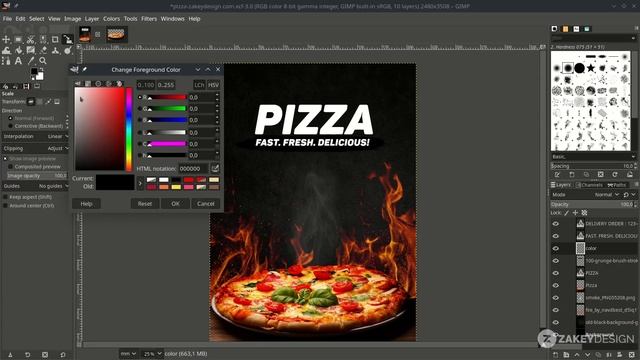The width and height of the screenshot is (640, 360).
Task: Click Reset in the color dialog
Action: point(144,204)
